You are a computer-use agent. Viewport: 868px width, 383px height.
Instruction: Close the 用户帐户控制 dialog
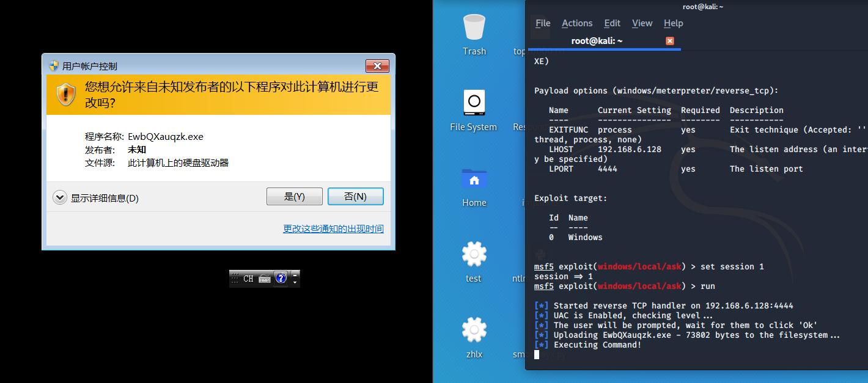tap(377, 66)
